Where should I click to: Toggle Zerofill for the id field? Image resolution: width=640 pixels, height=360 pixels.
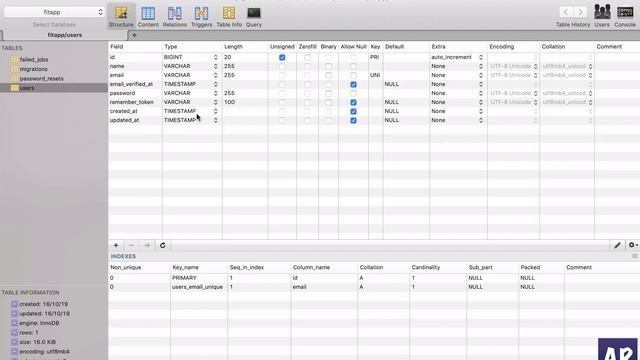[307, 58]
